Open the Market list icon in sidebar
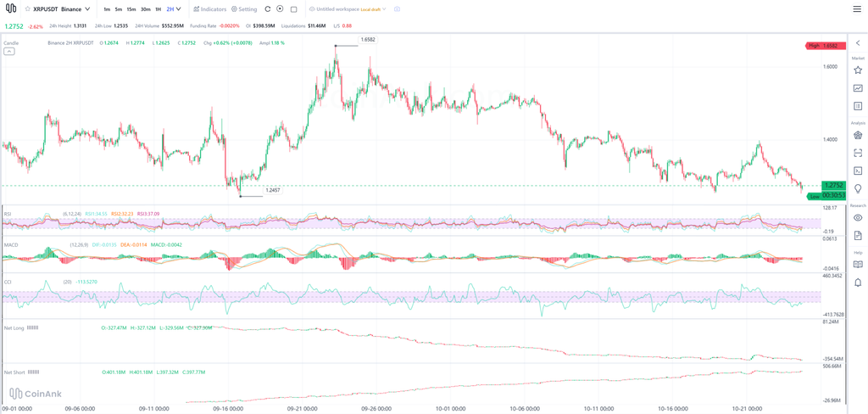Viewport: 868px width, 414px height. 858,105
